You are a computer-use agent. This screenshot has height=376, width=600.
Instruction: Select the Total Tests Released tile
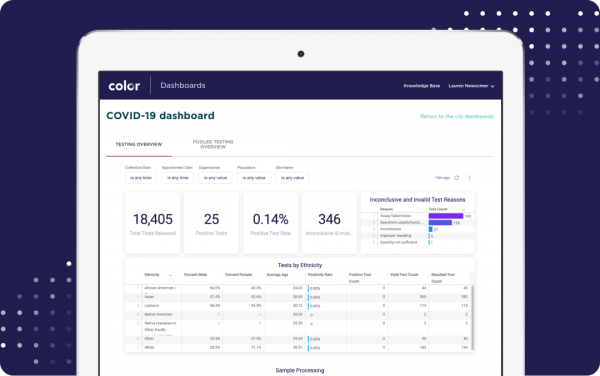click(152, 223)
